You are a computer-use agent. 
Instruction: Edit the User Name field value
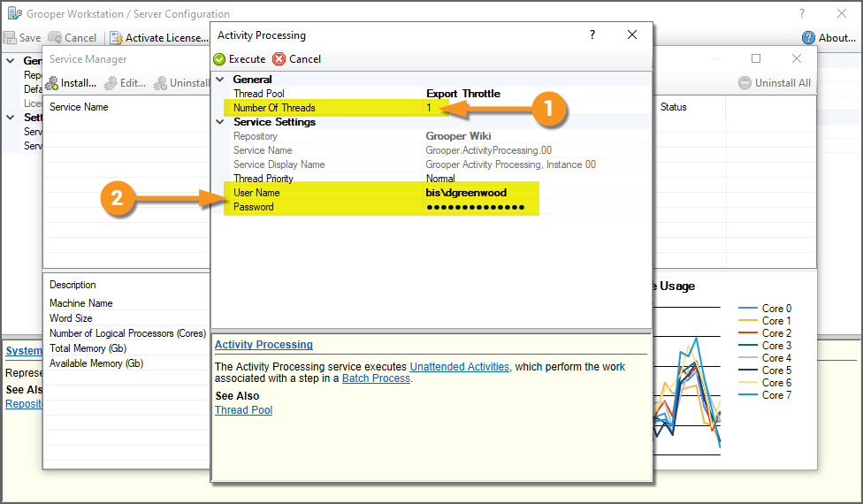coord(466,193)
